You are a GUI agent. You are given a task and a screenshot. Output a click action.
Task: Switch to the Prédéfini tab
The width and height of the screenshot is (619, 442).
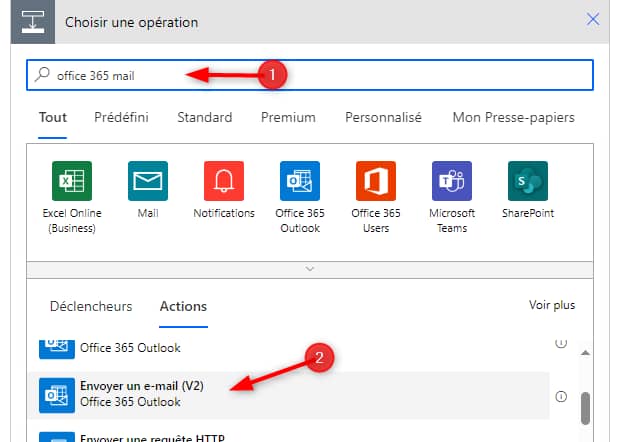click(x=121, y=118)
